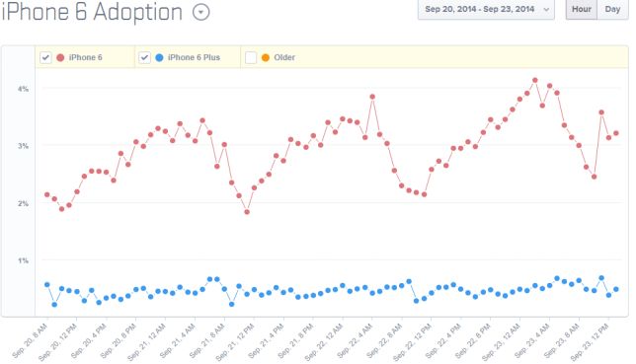Click the iPhone 6 Plus legend label
The width and height of the screenshot is (636, 364).
(x=194, y=57)
